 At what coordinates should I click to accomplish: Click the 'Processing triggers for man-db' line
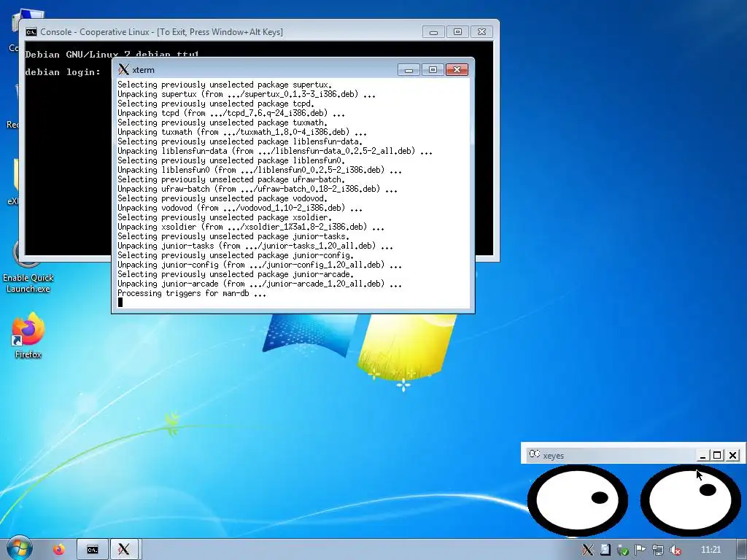192,293
